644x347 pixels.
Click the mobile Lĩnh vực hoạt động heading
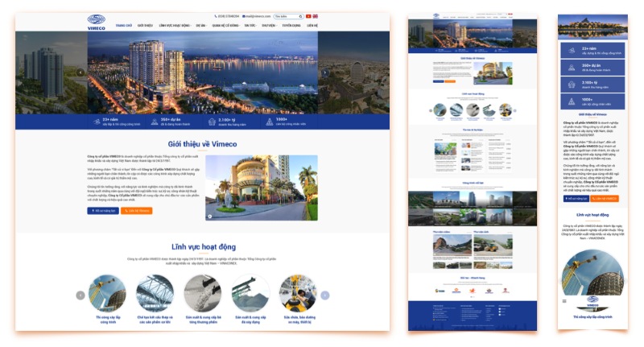tap(592, 215)
